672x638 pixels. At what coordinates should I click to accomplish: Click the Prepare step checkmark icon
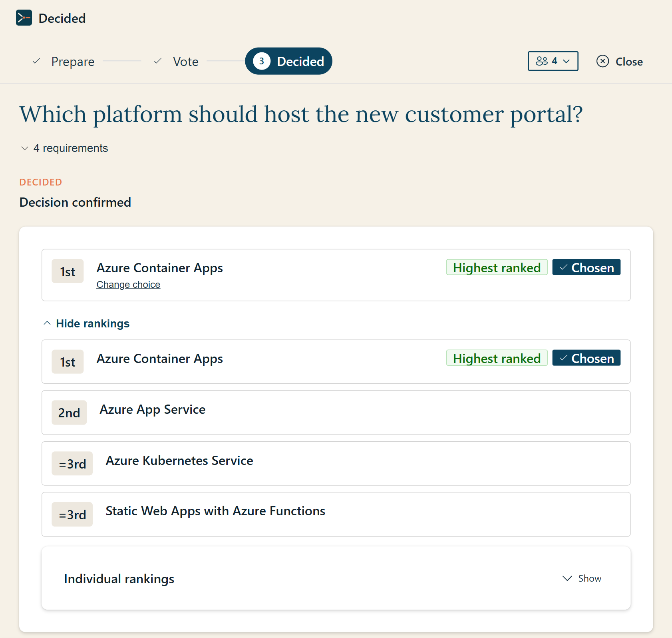point(36,61)
